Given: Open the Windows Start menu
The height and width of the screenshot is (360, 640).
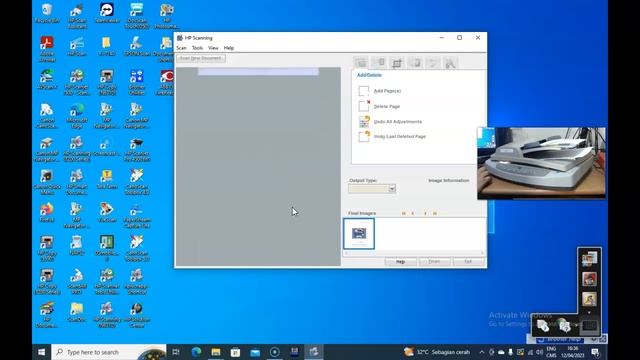Looking at the screenshot, I should click(x=42, y=352).
